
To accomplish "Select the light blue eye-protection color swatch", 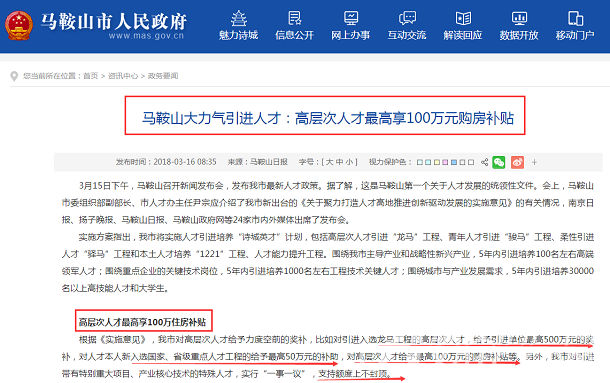I will (428, 162).
